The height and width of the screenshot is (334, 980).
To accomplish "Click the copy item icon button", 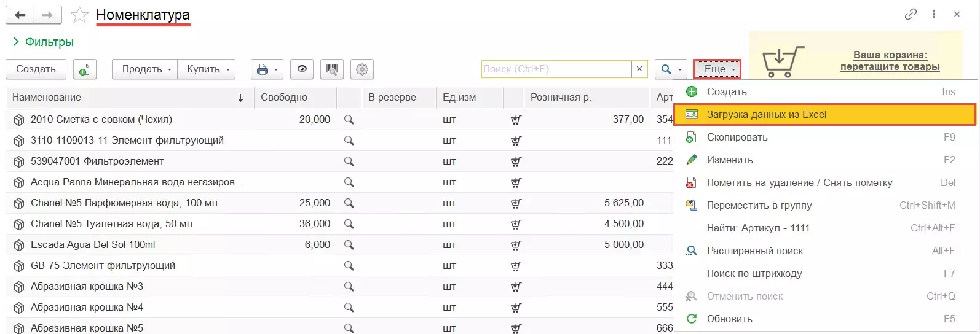I will [x=84, y=69].
